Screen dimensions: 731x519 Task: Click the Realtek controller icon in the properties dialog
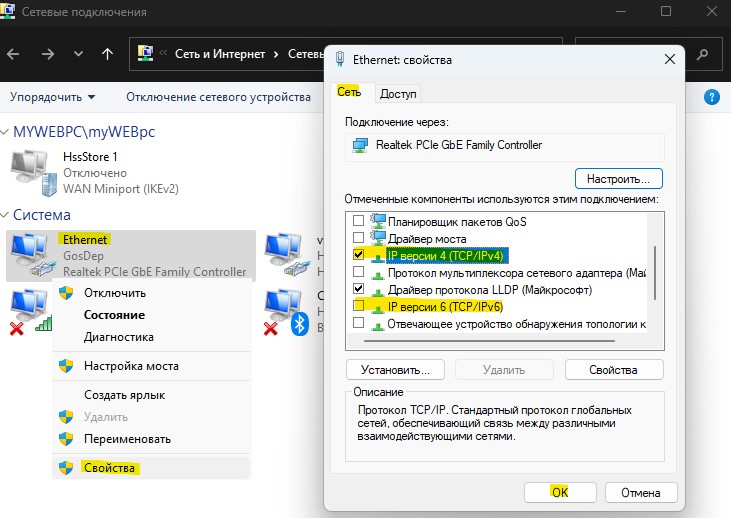point(360,145)
